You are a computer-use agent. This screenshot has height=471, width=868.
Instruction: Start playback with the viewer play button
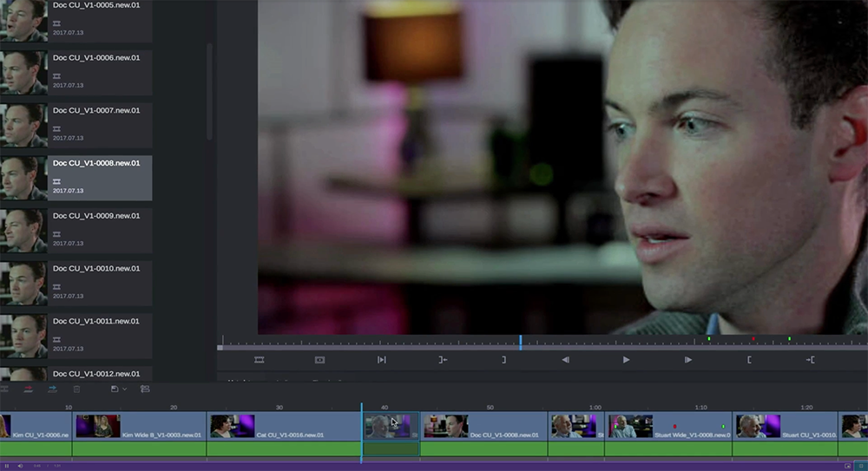[x=626, y=360]
